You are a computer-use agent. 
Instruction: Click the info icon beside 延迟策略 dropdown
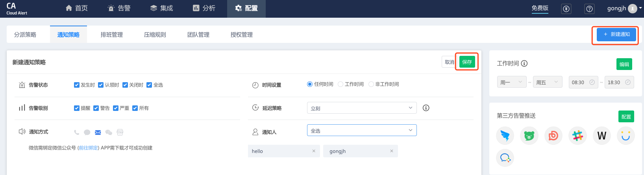426,108
